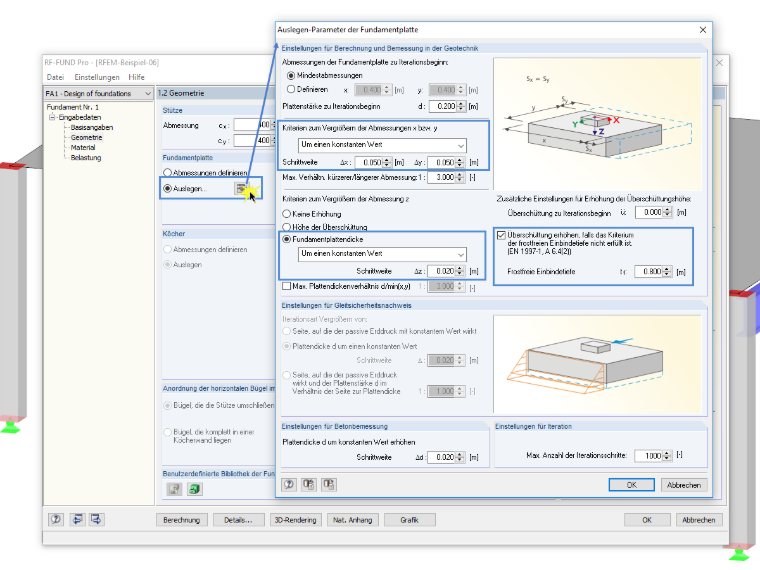Open z criteria dropdown under Fundamentplattendicke
This screenshot has height=570, width=760.
click(x=382, y=254)
